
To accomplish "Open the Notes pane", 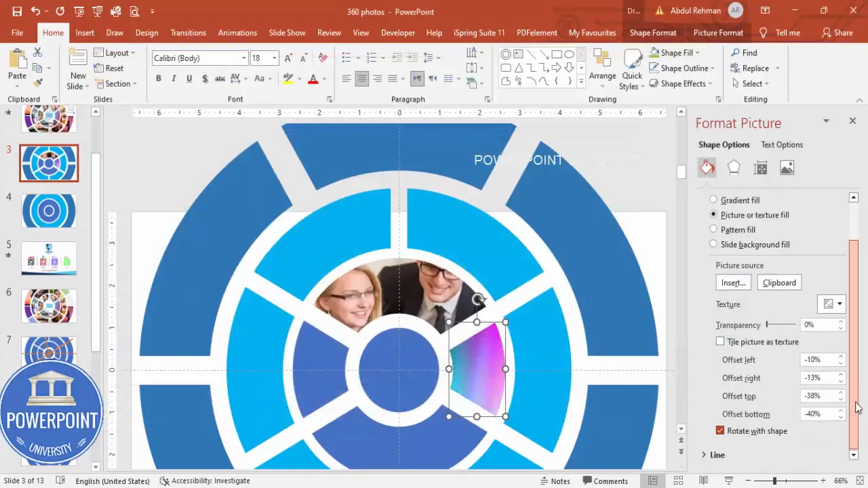I will [x=555, y=481].
